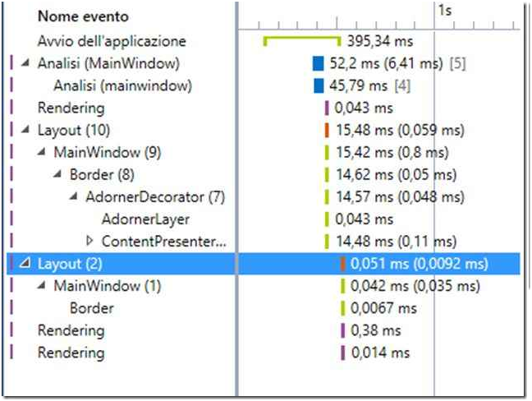Click the 15,42 ms (0,8 ms) duration text
532x401 pixels.
click(392, 152)
